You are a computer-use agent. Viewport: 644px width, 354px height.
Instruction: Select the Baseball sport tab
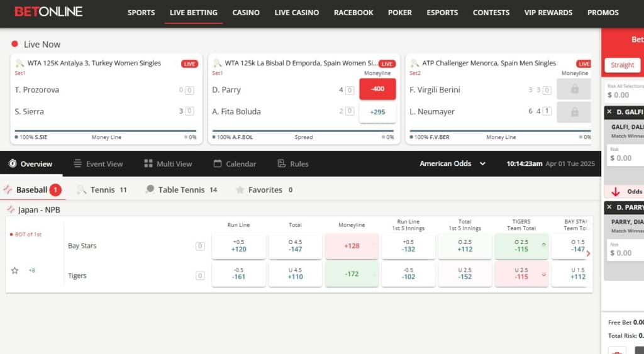33,190
